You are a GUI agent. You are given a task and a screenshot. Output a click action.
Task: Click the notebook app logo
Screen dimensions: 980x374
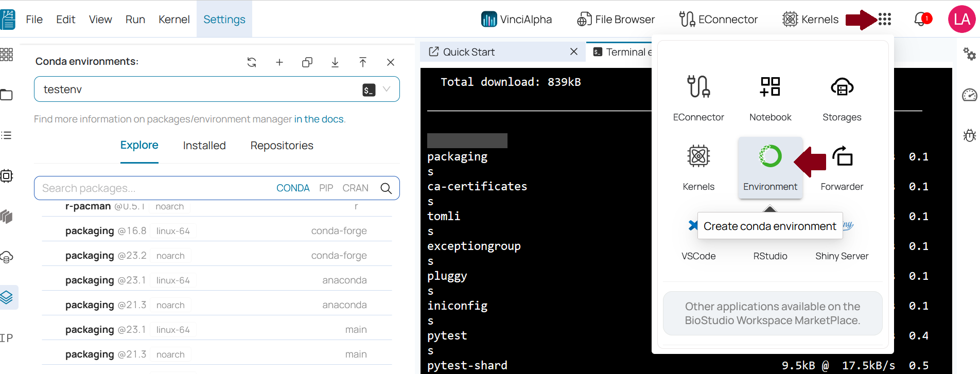point(8,20)
